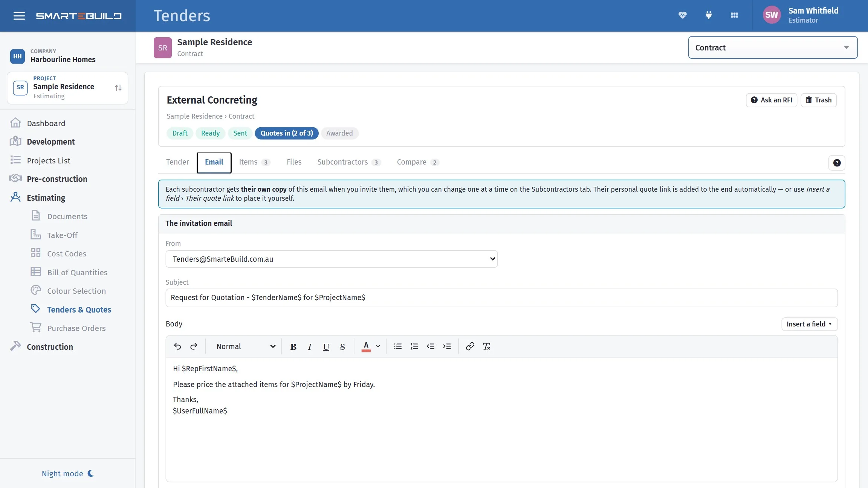Pick the text color swatch

tap(366, 346)
